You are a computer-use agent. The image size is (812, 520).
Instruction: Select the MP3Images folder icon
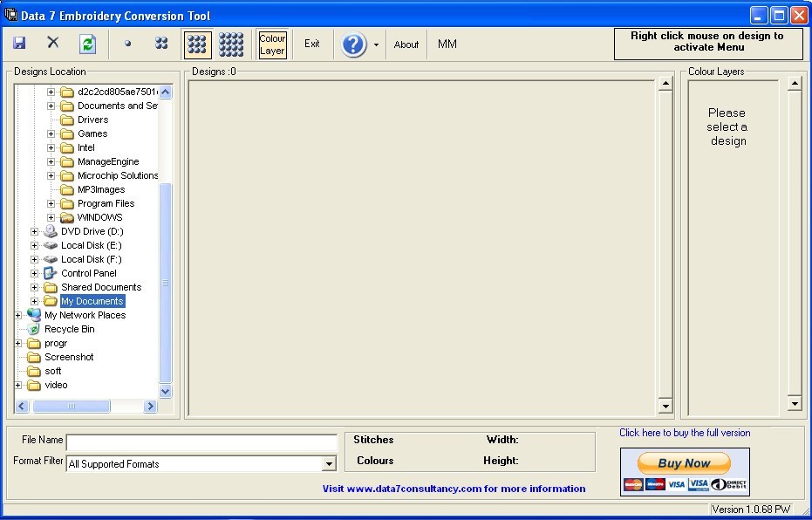coord(67,189)
